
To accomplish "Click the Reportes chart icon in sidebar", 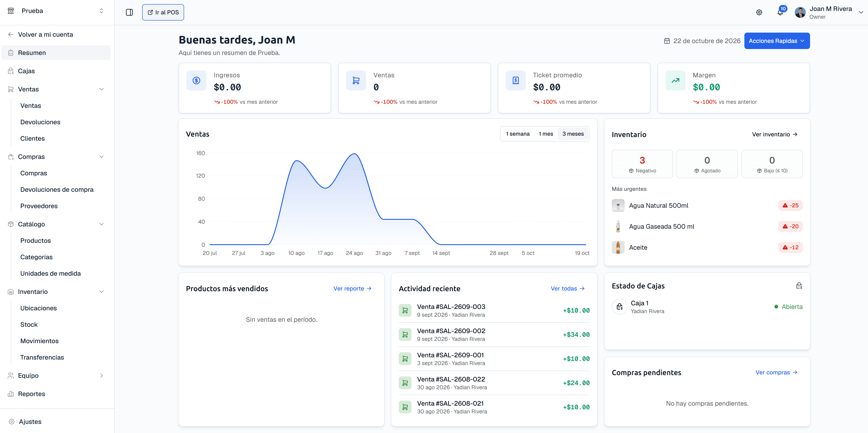I will click(x=11, y=394).
